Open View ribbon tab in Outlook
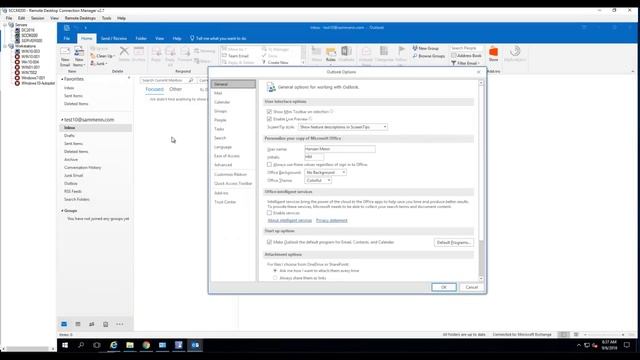The image size is (640, 360). tap(160, 38)
